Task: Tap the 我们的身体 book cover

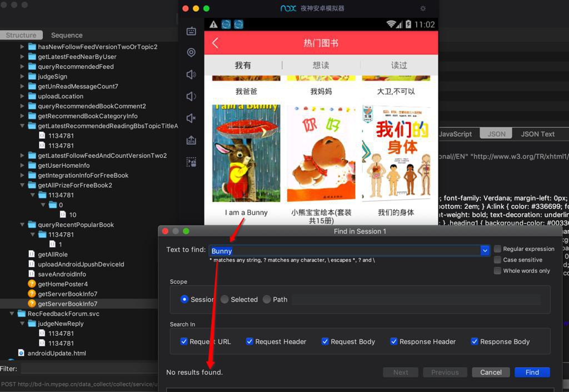Action: (396, 153)
